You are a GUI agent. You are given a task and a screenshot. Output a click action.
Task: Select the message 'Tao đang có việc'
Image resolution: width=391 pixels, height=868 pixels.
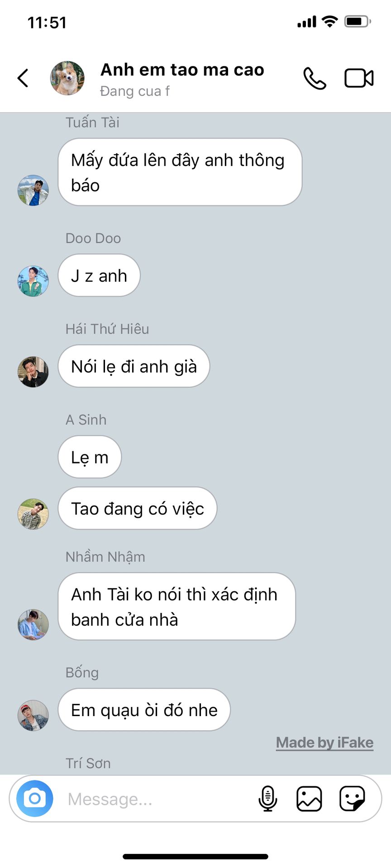[138, 508]
